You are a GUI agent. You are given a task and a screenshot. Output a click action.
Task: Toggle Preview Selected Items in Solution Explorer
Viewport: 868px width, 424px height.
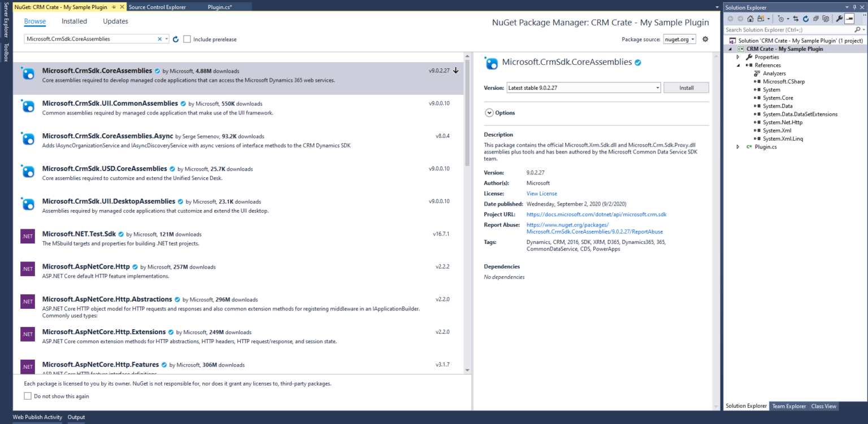click(x=849, y=19)
